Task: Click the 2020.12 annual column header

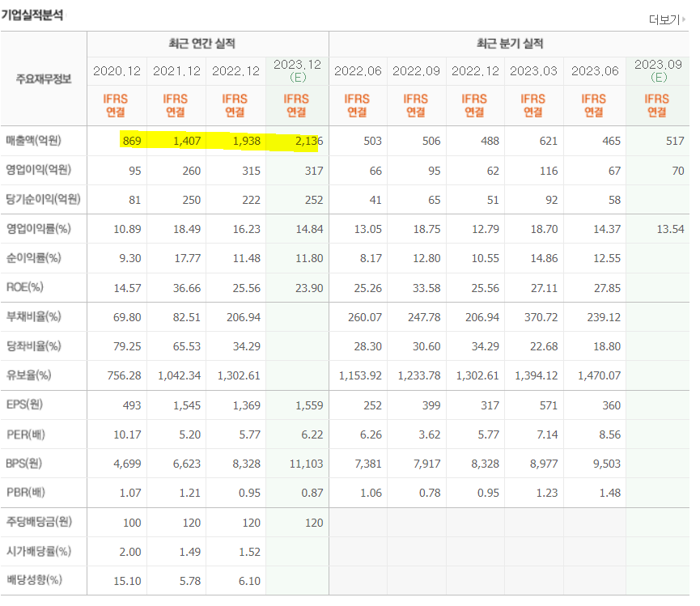Action: coord(117,71)
